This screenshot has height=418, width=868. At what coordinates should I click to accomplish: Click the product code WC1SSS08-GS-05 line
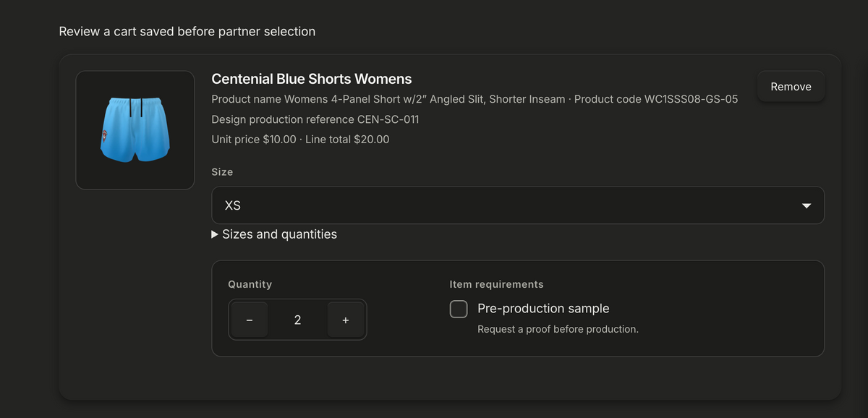(x=475, y=99)
